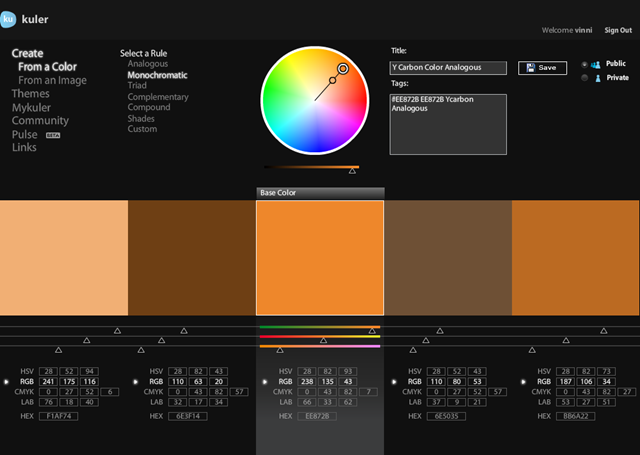
Task: Click the base color marker on color wheel
Action: [343, 69]
